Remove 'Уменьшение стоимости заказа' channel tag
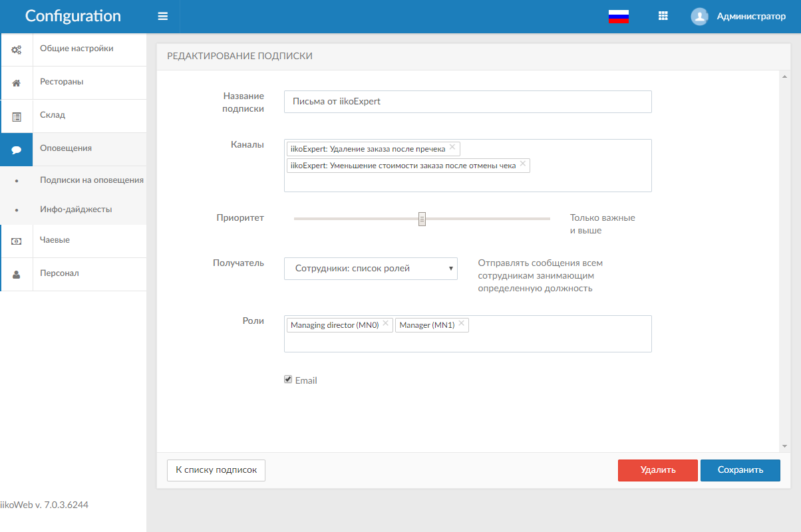Image resolution: width=801 pixels, height=532 pixels. 523,164
